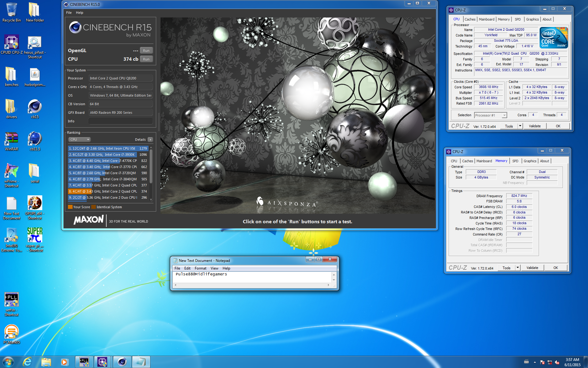
Task: Open Tools dropdown arrow in CPU-Z Memory window
Action: click(x=518, y=268)
